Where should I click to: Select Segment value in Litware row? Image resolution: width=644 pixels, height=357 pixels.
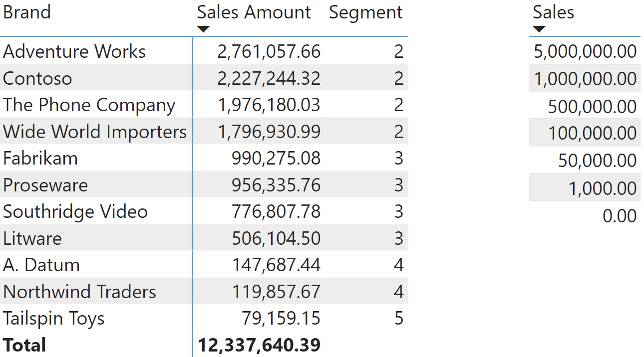398,238
